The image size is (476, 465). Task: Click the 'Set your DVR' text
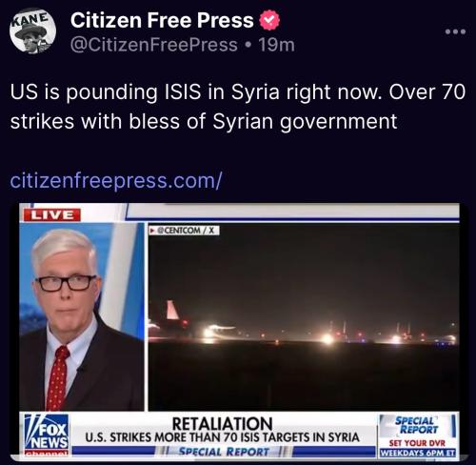tap(417, 443)
